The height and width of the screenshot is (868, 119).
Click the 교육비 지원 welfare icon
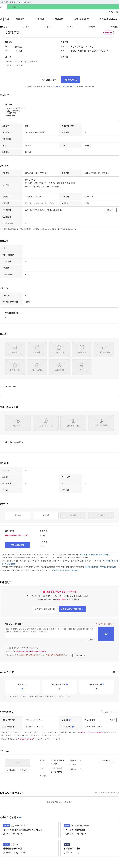pos(82,349)
